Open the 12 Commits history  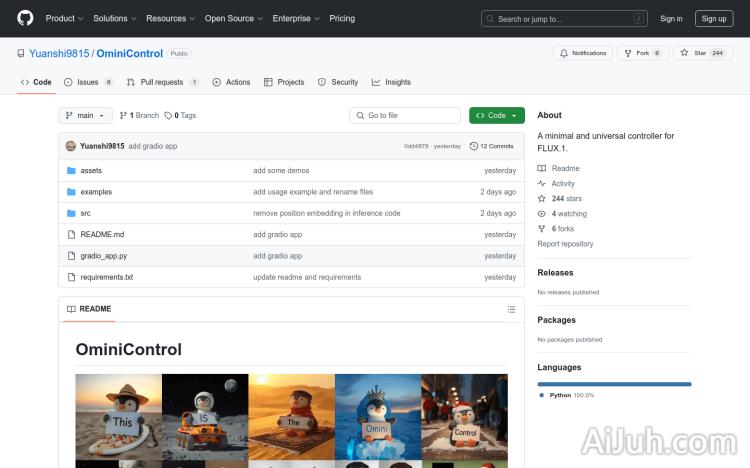click(491, 146)
